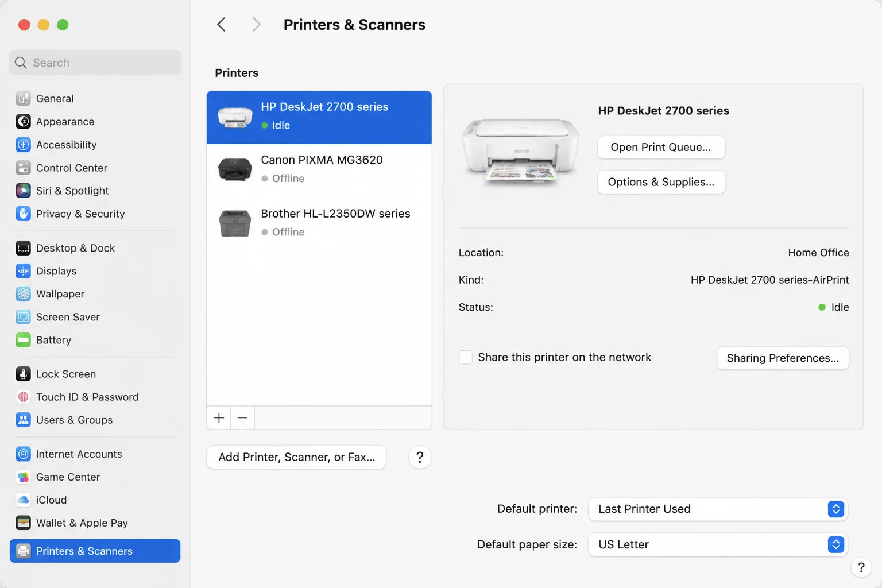This screenshot has height=588, width=882.
Task: Click the Printers section heading
Action: (237, 73)
